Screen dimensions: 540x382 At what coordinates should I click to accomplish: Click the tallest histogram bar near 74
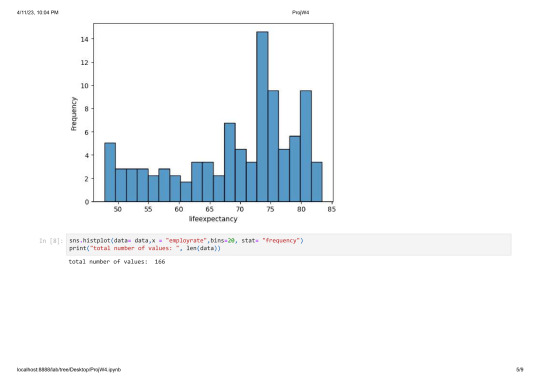click(x=262, y=116)
